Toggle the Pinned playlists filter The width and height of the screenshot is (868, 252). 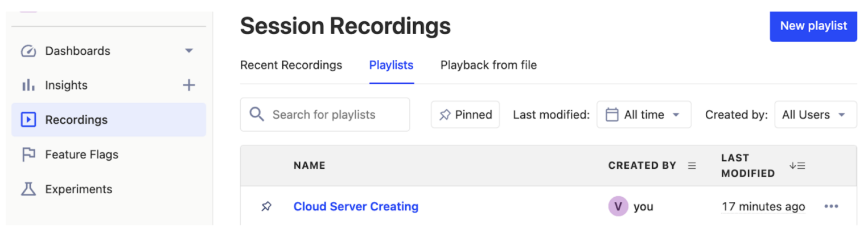click(465, 115)
